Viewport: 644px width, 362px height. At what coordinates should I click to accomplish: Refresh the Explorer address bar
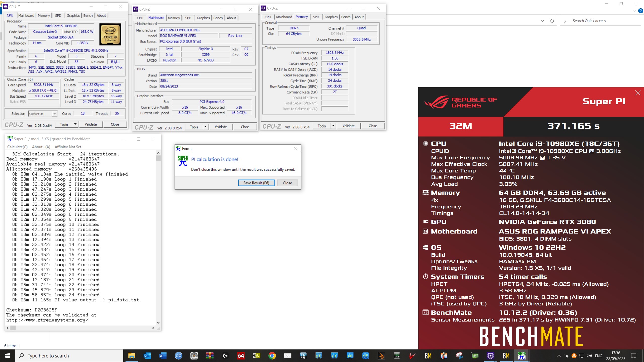coord(552,21)
